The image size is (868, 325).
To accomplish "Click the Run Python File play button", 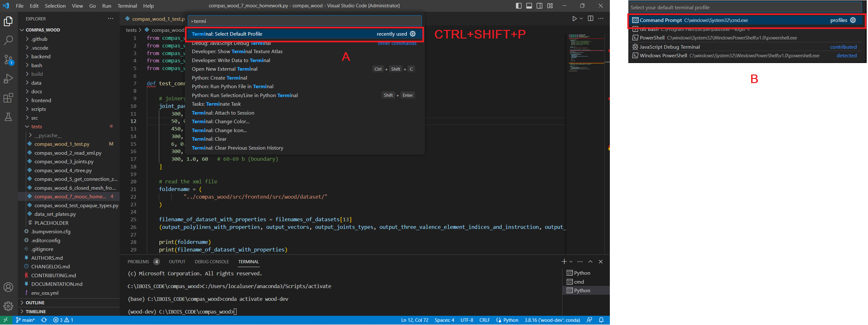I will tap(575, 18).
